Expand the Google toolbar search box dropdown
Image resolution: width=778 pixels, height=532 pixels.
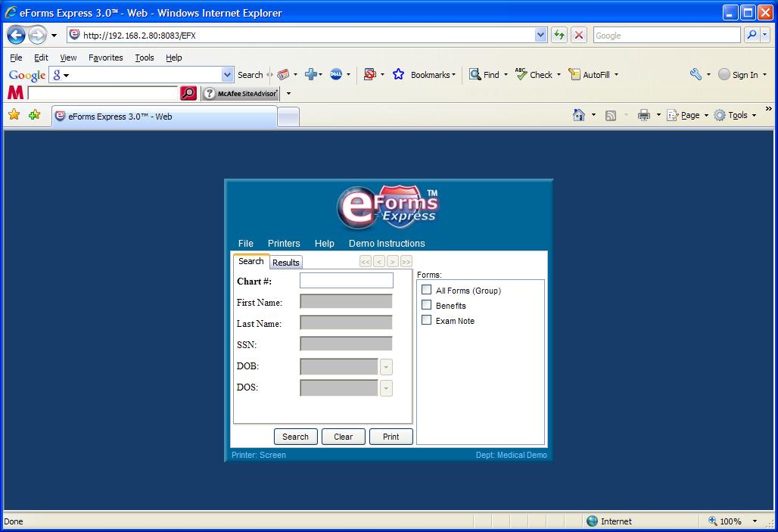[x=227, y=74]
